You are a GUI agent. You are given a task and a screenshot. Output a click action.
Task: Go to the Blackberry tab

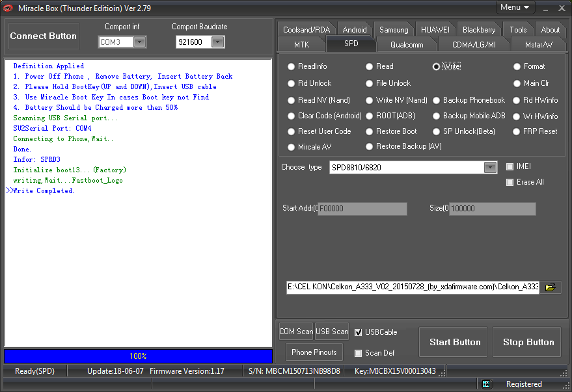(x=479, y=30)
